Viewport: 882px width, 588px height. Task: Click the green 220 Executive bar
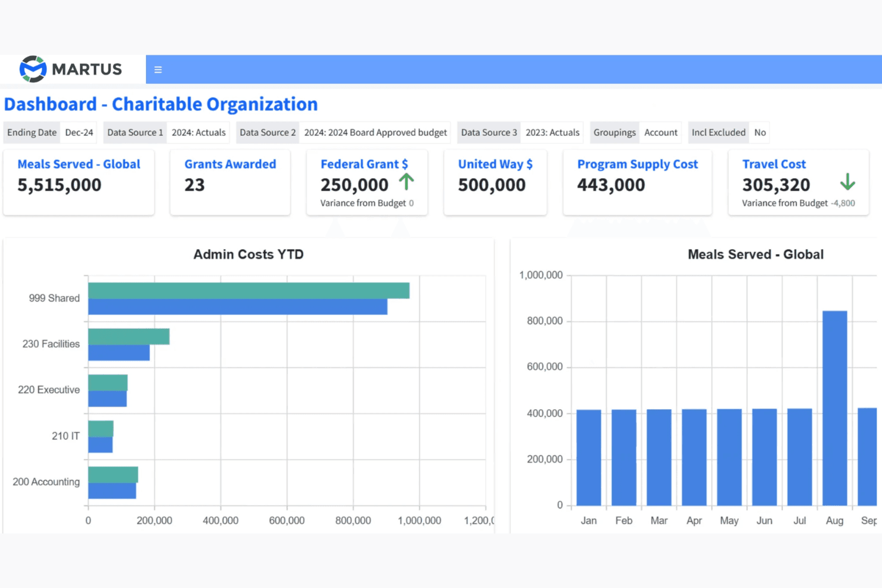(108, 382)
